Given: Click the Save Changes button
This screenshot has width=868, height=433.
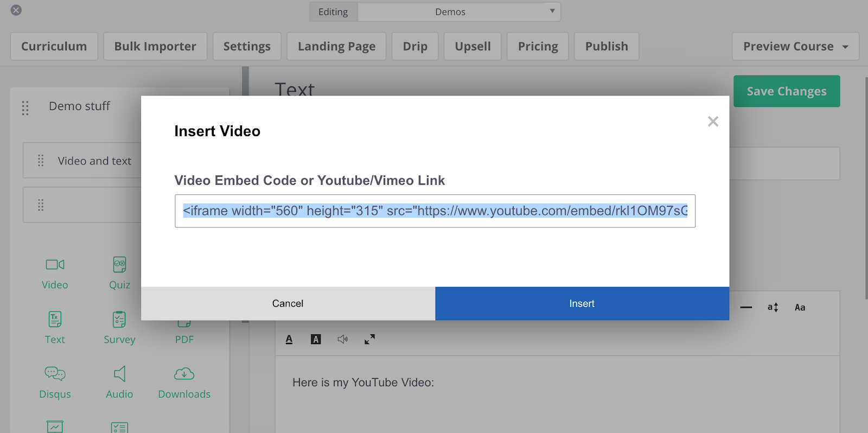Looking at the screenshot, I should [787, 91].
